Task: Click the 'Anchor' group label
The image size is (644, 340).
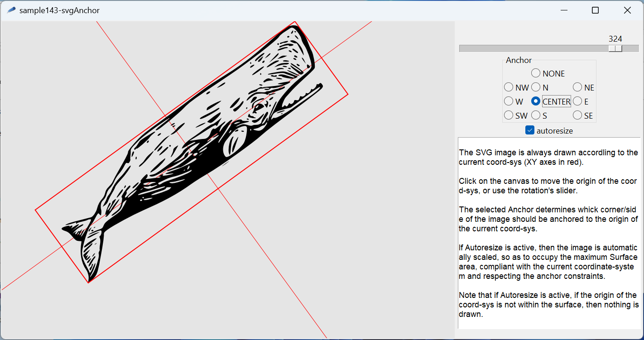Action: click(519, 60)
